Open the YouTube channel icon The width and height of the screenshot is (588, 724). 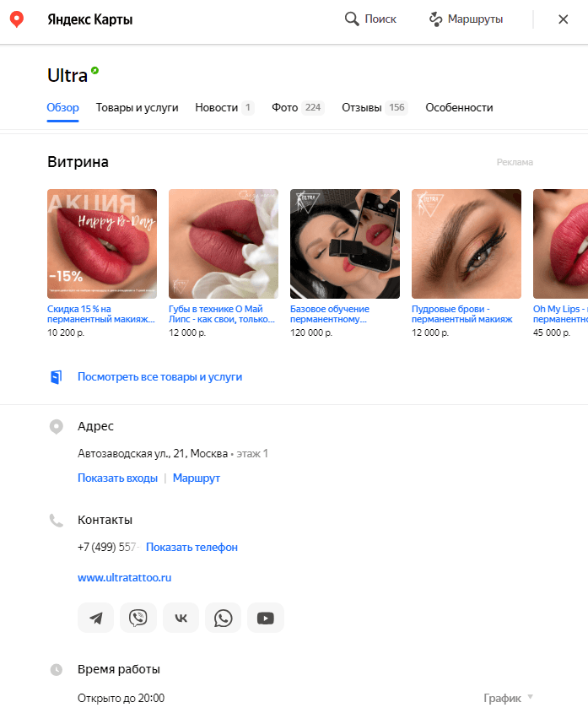tap(266, 618)
